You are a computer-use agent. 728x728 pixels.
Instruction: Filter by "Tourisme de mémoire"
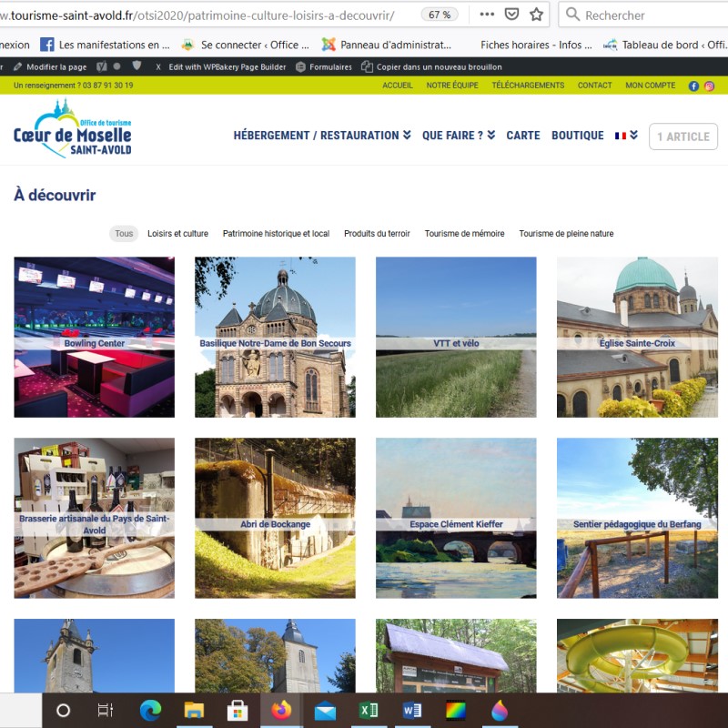click(x=464, y=234)
